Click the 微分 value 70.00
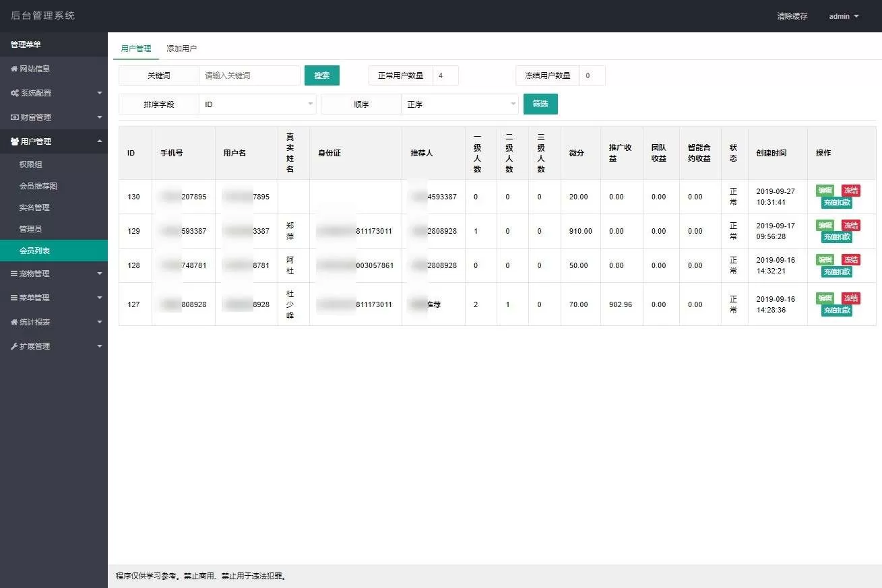The height and width of the screenshot is (588, 882). [x=579, y=304]
